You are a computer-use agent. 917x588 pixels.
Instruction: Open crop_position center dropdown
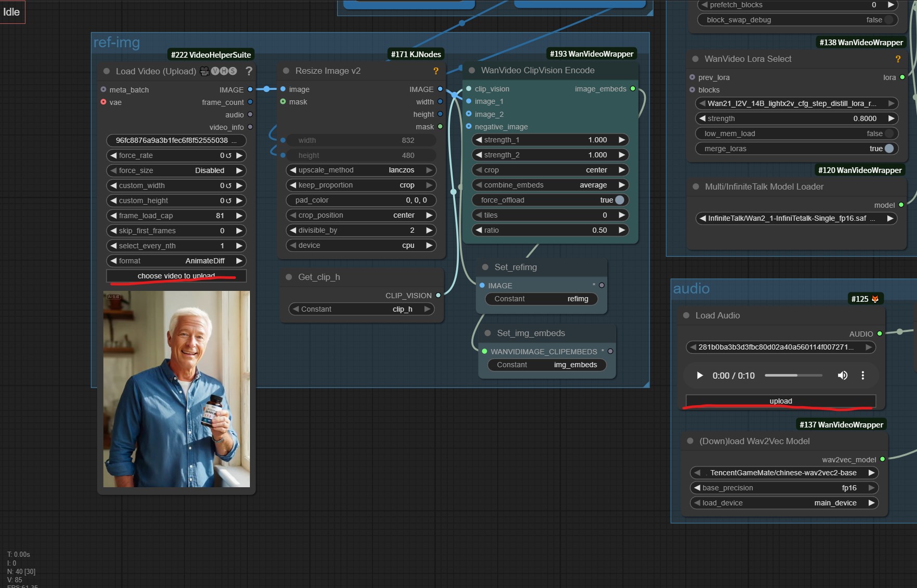361,215
